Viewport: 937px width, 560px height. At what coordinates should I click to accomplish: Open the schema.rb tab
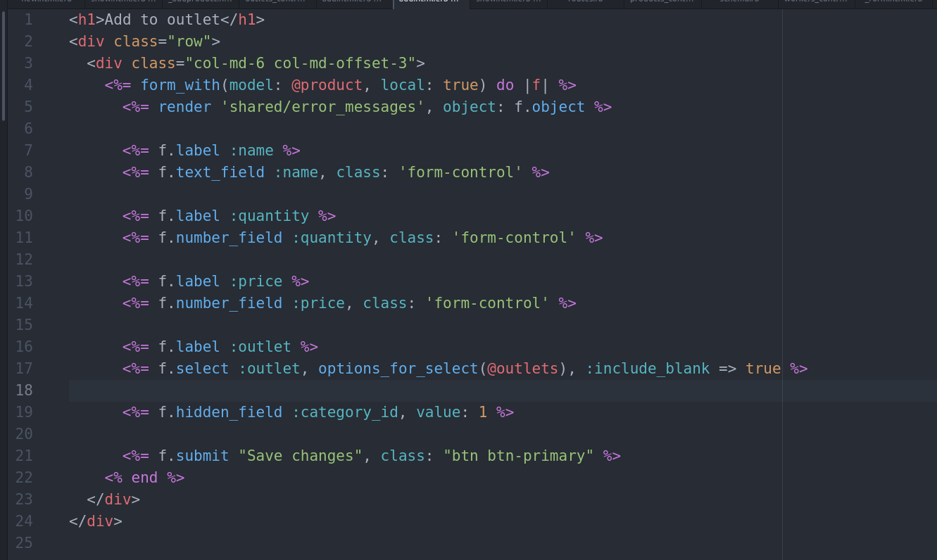pos(739,3)
